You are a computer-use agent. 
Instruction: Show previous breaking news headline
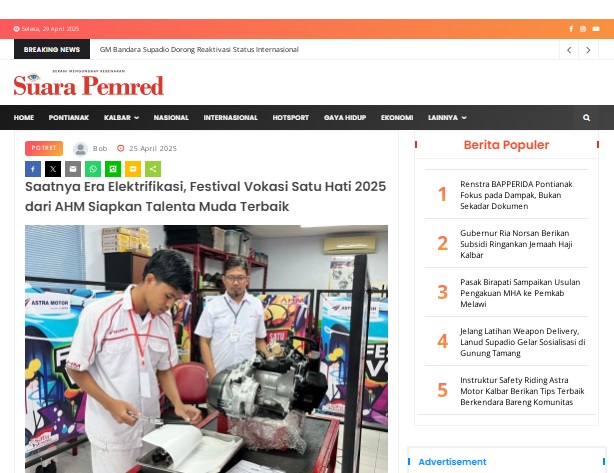tap(569, 50)
